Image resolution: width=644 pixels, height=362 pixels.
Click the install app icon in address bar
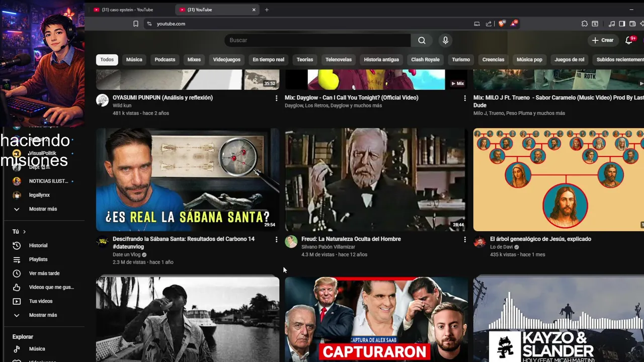[x=477, y=24]
